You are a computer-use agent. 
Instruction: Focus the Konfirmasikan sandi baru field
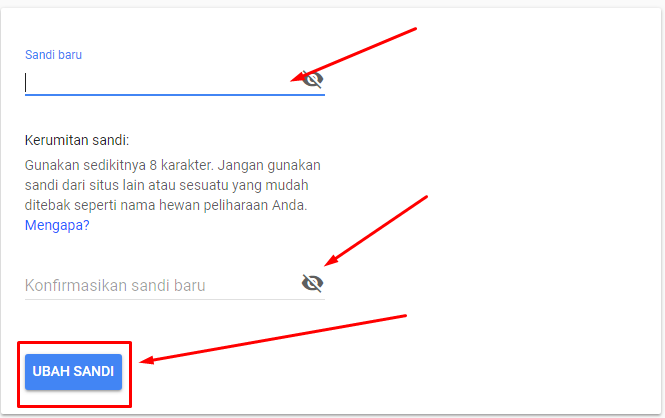(162, 285)
